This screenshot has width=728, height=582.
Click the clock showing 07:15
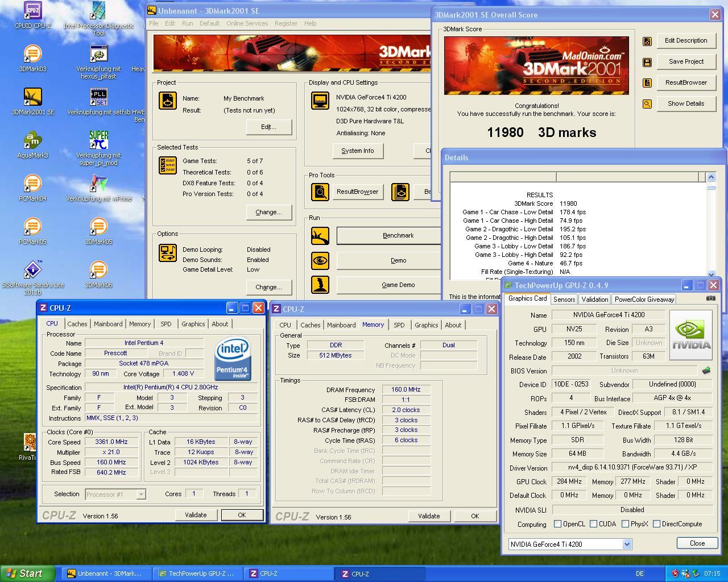pyautogui.click(x=712, y=573)
